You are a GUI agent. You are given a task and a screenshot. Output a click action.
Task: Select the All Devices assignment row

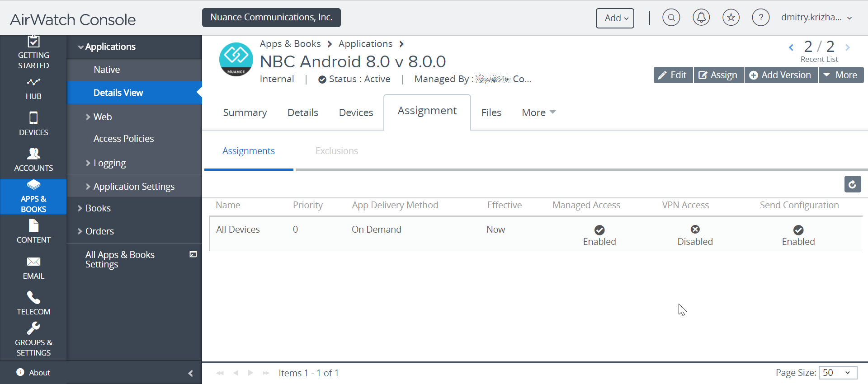[x=238, y=229]
